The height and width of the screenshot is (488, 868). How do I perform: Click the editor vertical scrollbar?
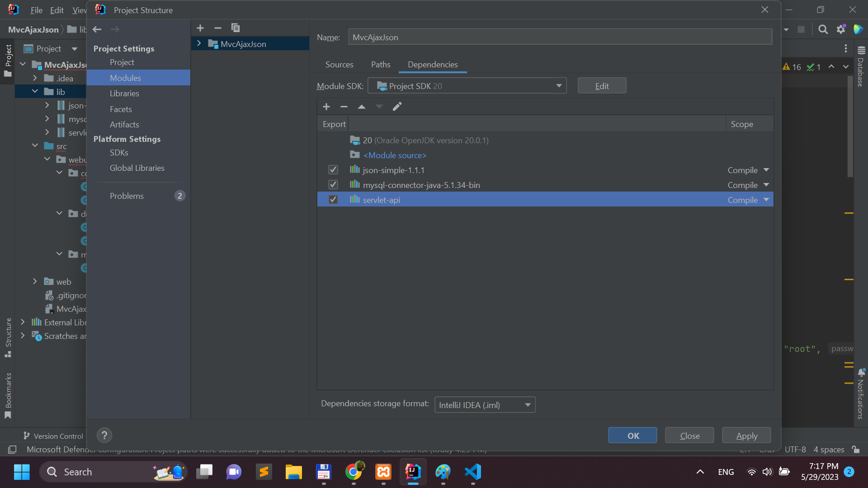pos(850,127)
